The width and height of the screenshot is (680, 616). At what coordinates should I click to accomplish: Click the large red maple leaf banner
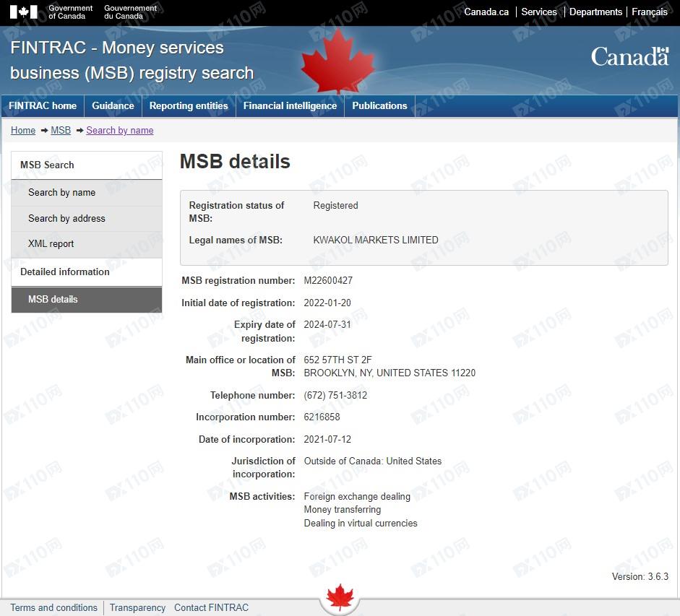[x=337, y=63]
